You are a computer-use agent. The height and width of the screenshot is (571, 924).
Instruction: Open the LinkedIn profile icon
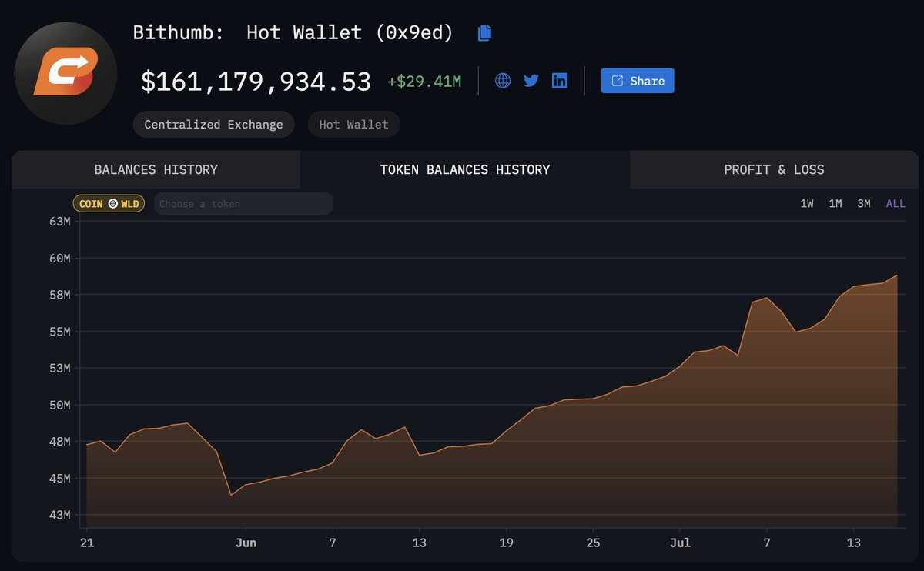(x=559, y=80)
